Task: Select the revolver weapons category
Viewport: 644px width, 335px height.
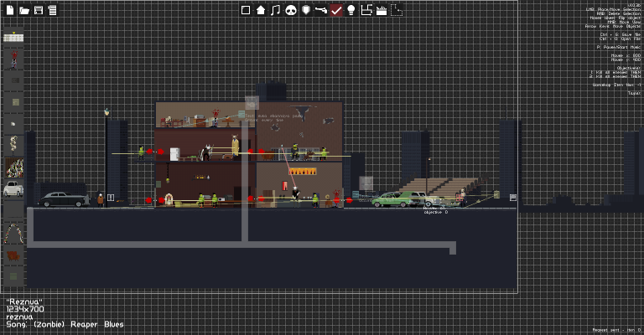Action: (x=321, y=10)
